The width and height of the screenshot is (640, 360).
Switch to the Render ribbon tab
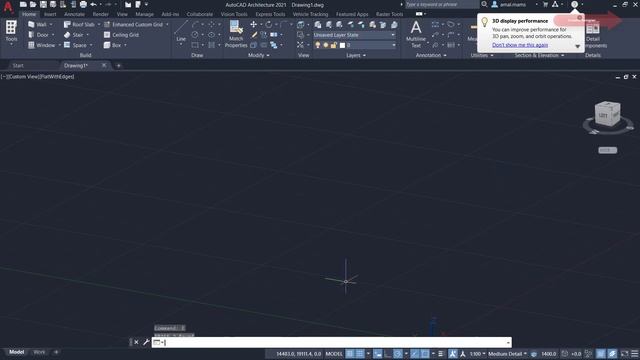click(x=100, y=14)
